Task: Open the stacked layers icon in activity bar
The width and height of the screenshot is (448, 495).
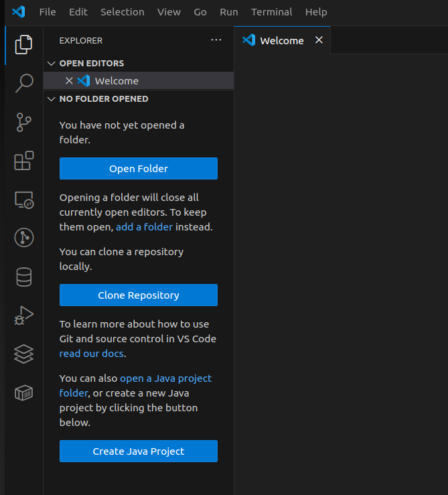Action: click(x=23, y=354)
